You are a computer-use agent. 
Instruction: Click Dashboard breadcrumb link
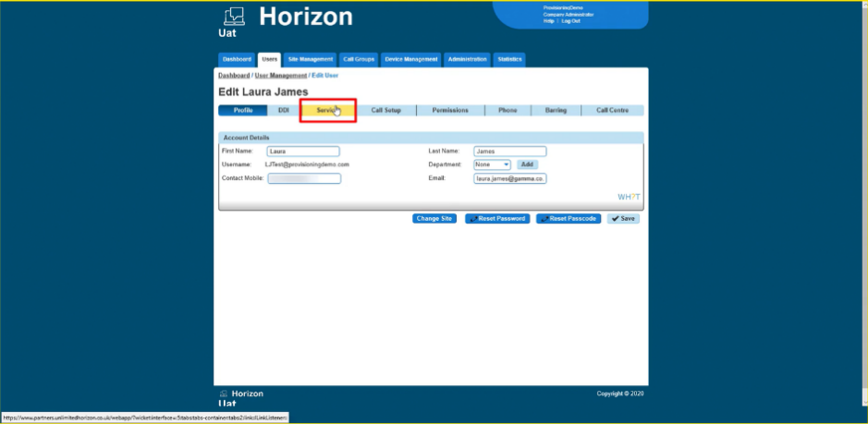tap(234, 75)
